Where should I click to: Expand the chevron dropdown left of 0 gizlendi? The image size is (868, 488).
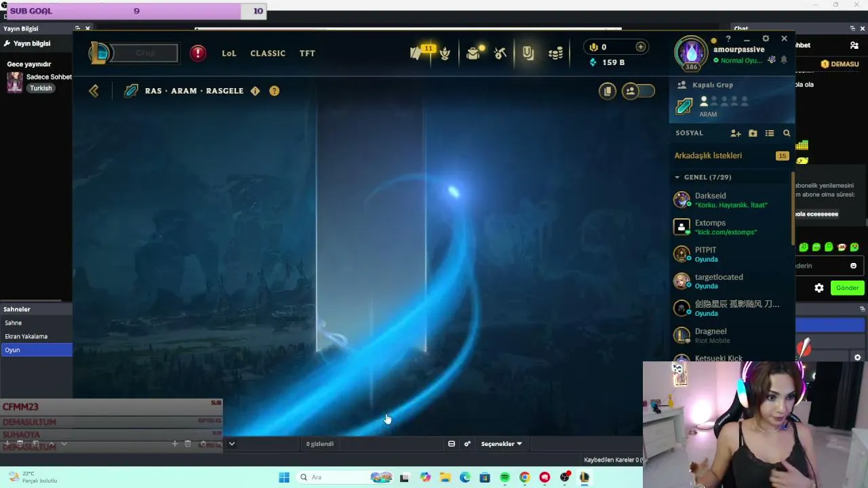pyautogui.click(x=232, y=444)
